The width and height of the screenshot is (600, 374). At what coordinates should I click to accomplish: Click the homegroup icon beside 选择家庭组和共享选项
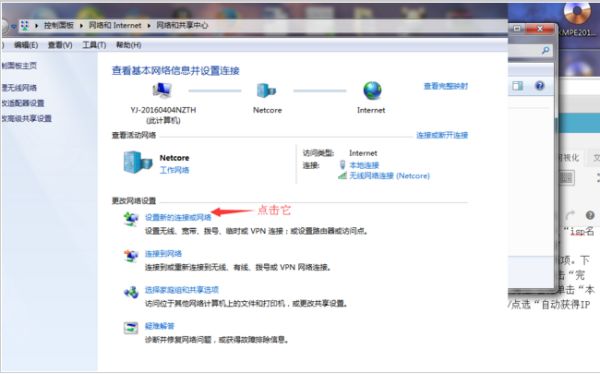[x=131, y=292]
